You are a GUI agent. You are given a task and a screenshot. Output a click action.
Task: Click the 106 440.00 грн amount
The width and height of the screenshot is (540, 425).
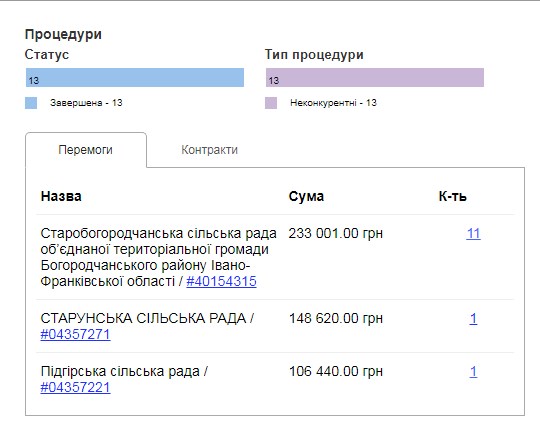(336, 372)
